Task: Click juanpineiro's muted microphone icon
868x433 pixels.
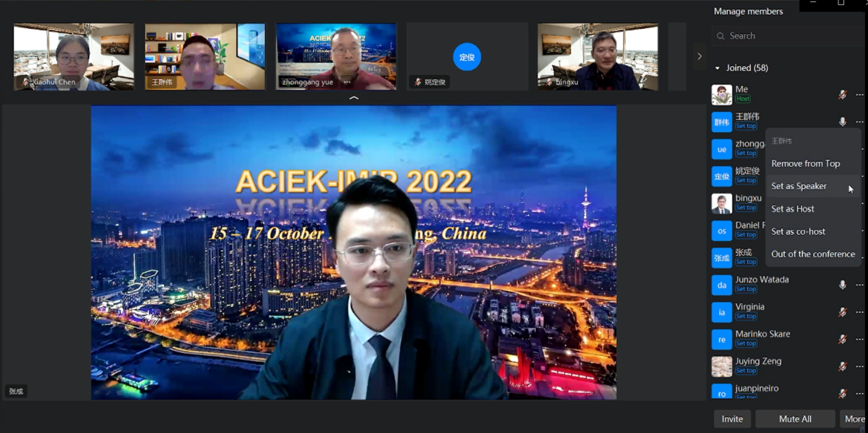Action: pyautogui.click(x=842, y=393)
